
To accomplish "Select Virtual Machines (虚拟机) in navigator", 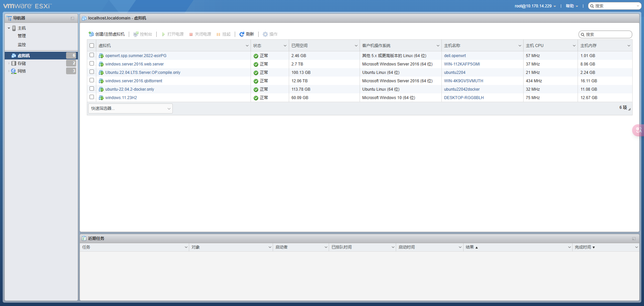I will click(23, 56).
